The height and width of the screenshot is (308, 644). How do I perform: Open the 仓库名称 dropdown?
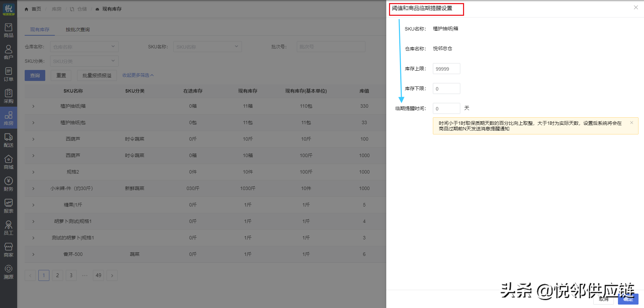click(84, 47)
